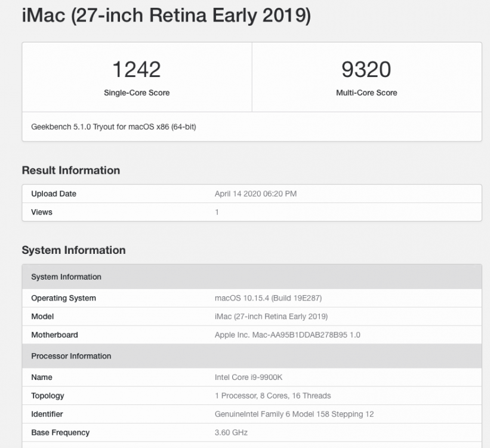Click the Result Information heading
This screenshot has height=448, width=490.
pos(71,170)
